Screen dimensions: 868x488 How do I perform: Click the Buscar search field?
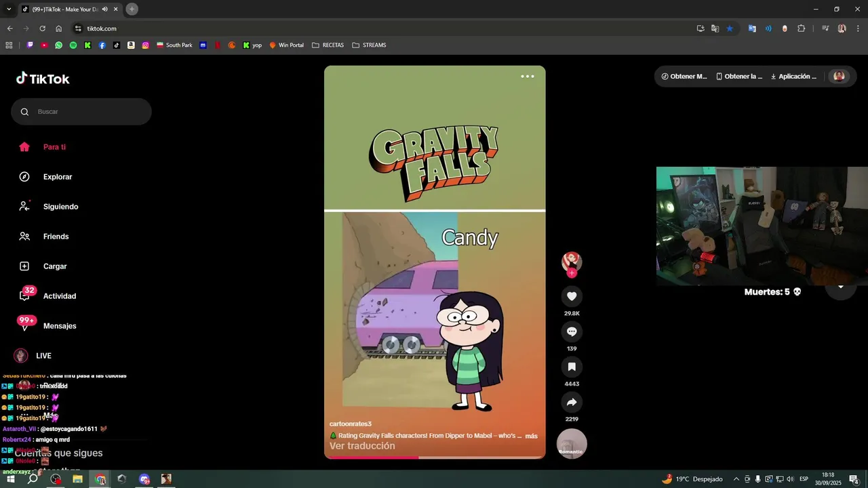pos(81,112)
